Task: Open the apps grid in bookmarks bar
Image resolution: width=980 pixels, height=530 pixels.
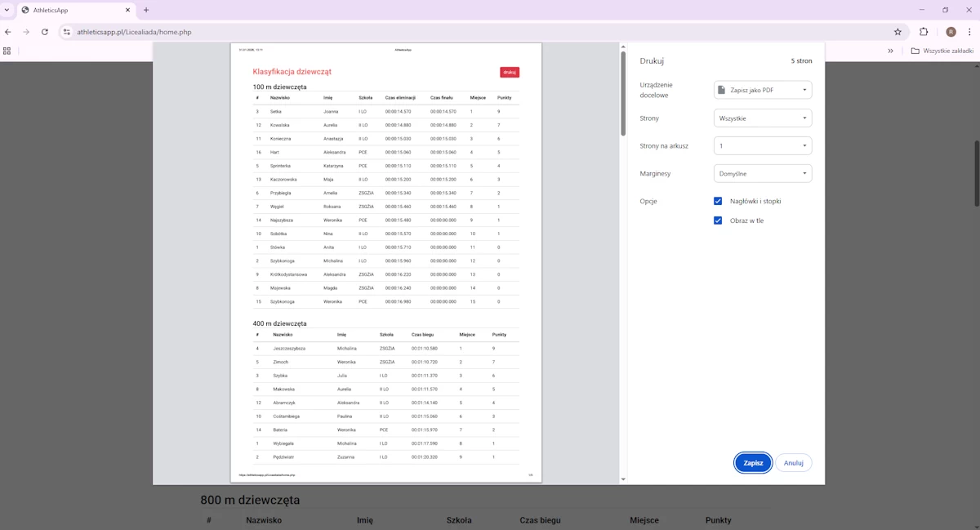Action: click(7, 51)
